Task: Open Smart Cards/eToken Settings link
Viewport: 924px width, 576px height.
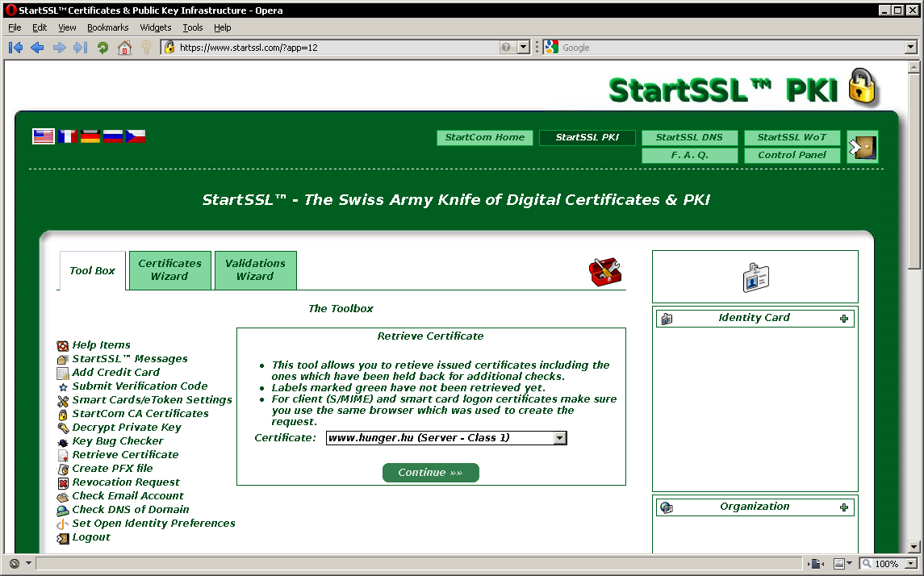Action: pyautogui.click(x=152, y=400)
